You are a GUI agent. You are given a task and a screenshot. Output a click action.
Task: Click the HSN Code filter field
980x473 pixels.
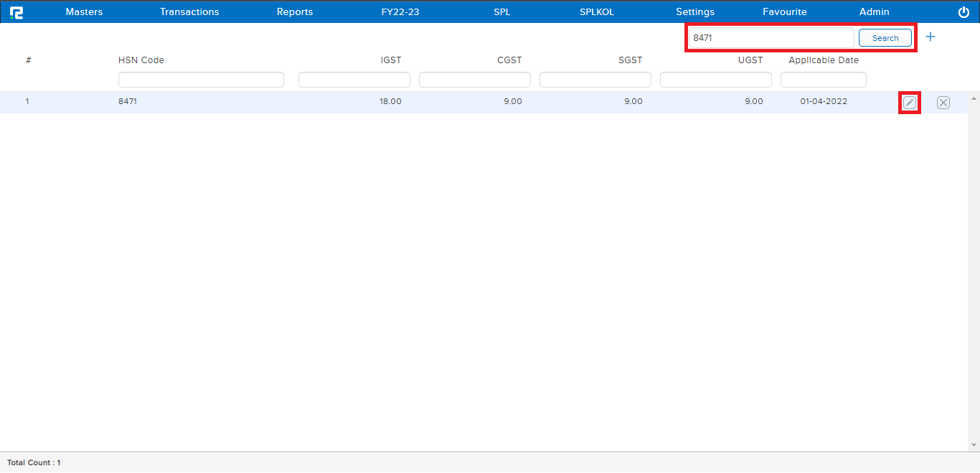coord(201,80)
